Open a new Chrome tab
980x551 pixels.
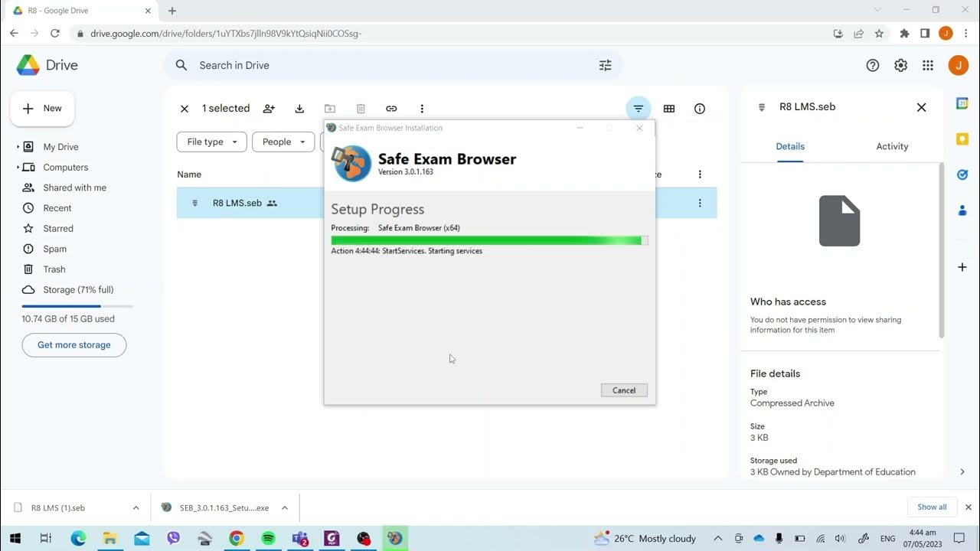172,11
